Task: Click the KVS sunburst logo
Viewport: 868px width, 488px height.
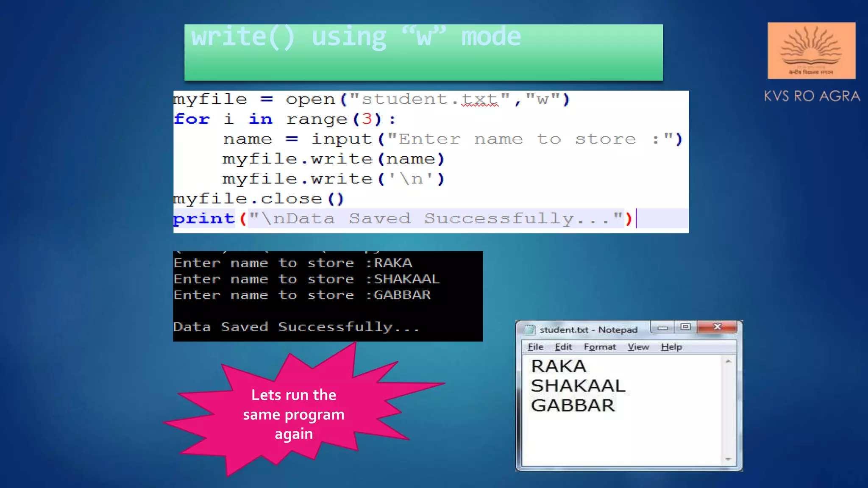Action: coord(811,50)
